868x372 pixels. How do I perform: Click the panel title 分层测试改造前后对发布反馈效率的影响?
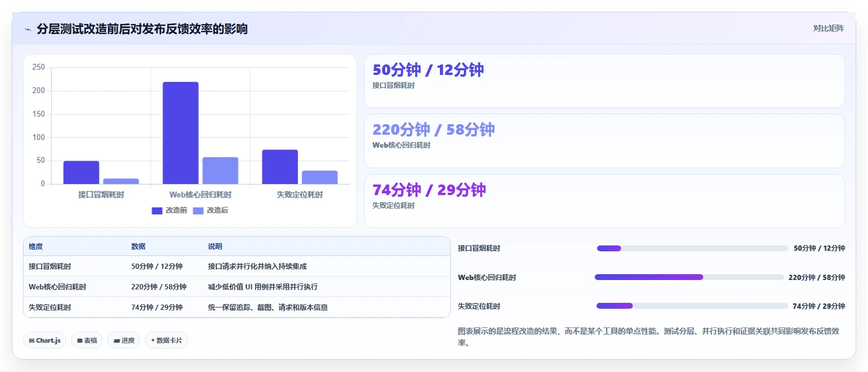point(142,29)
